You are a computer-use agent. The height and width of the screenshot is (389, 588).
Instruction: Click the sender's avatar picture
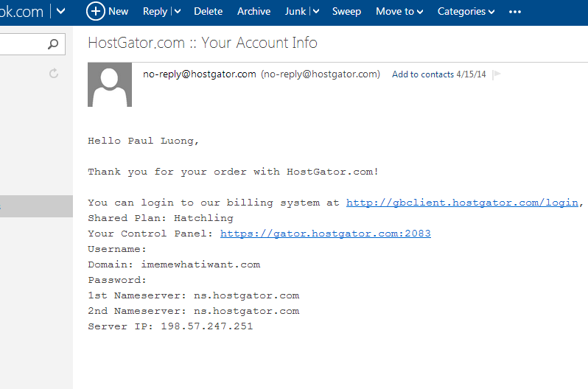(x=110, y=85)
